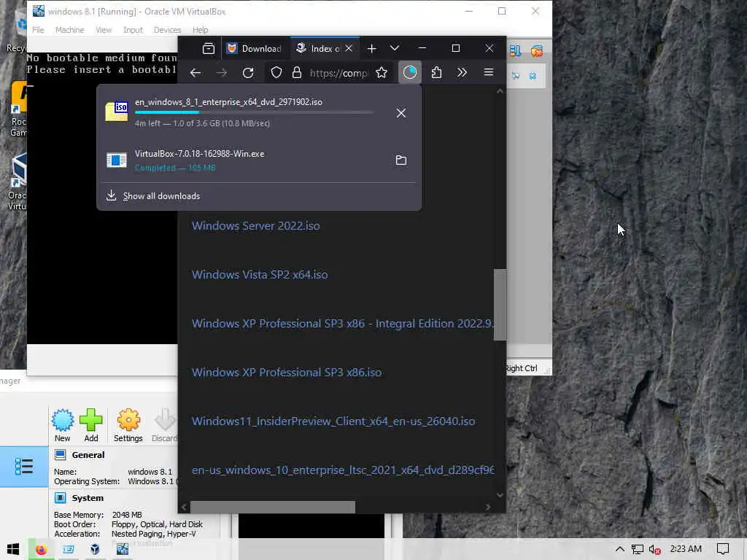Click New in VirtualBox Manager toolbar

[x=63, y=425]
